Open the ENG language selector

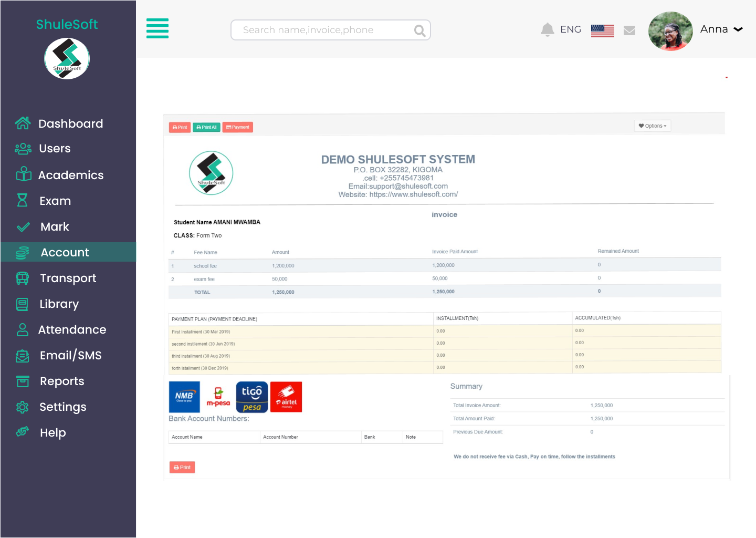pyautogui.click(x=571, y=29)
